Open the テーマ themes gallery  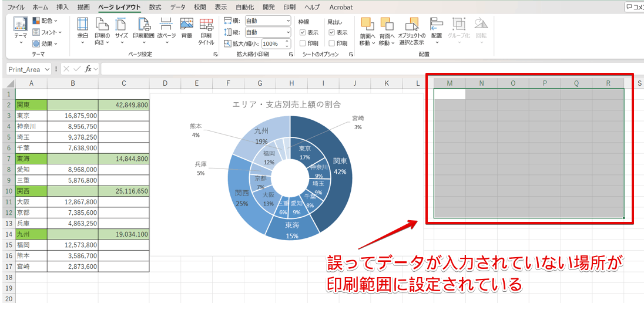click(21, 32)
